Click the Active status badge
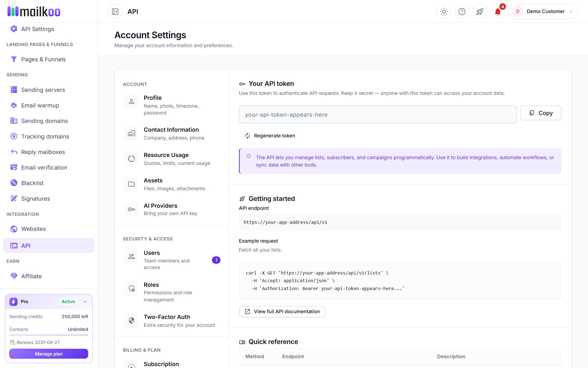Screen dimensions: 588x368 tap(68, 301)
